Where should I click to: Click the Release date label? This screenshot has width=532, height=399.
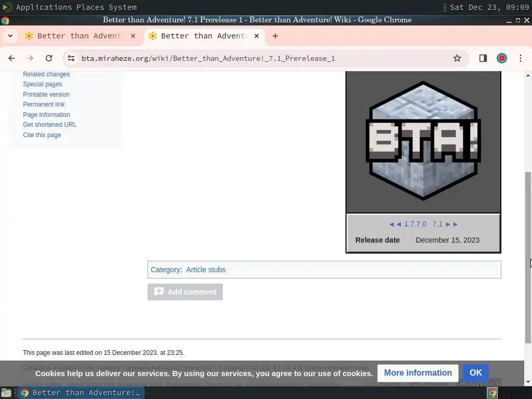coord(377,240)
